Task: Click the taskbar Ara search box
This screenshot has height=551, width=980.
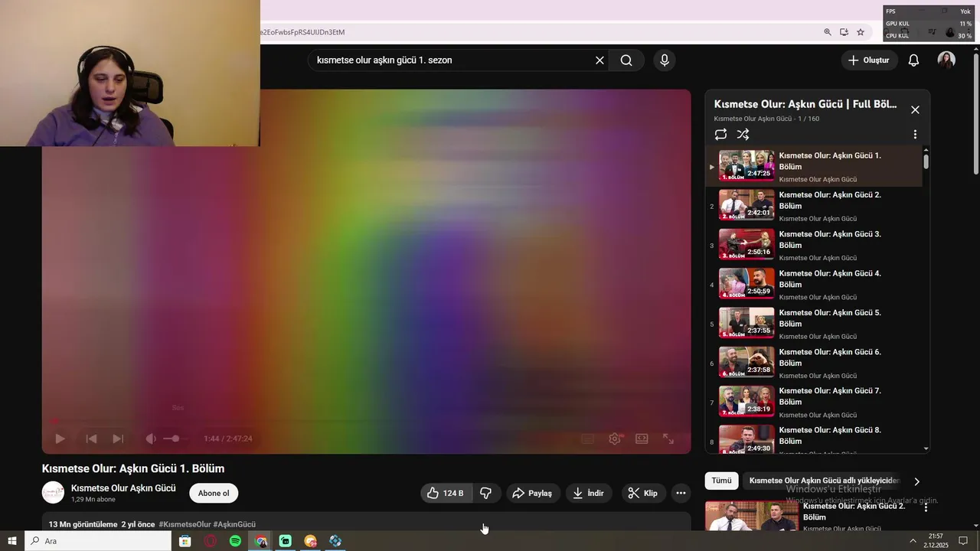Action: (x=98, y=541)
